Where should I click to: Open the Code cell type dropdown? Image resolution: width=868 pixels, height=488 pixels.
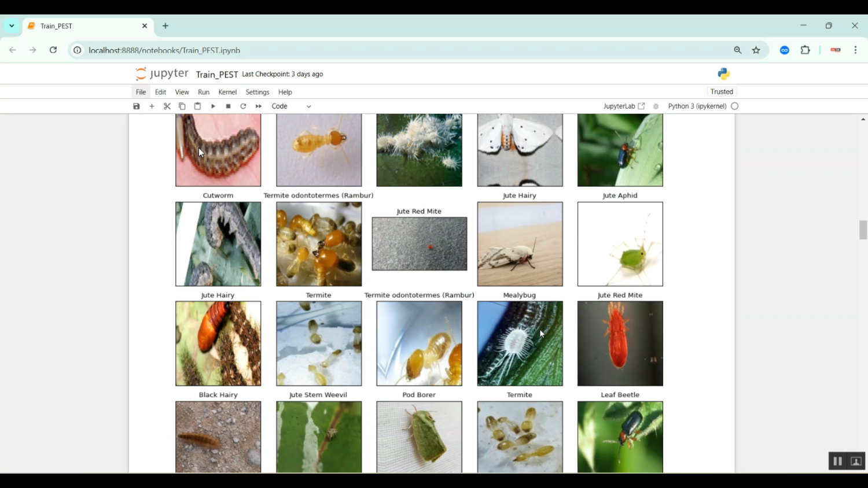(x=291, y=106)
